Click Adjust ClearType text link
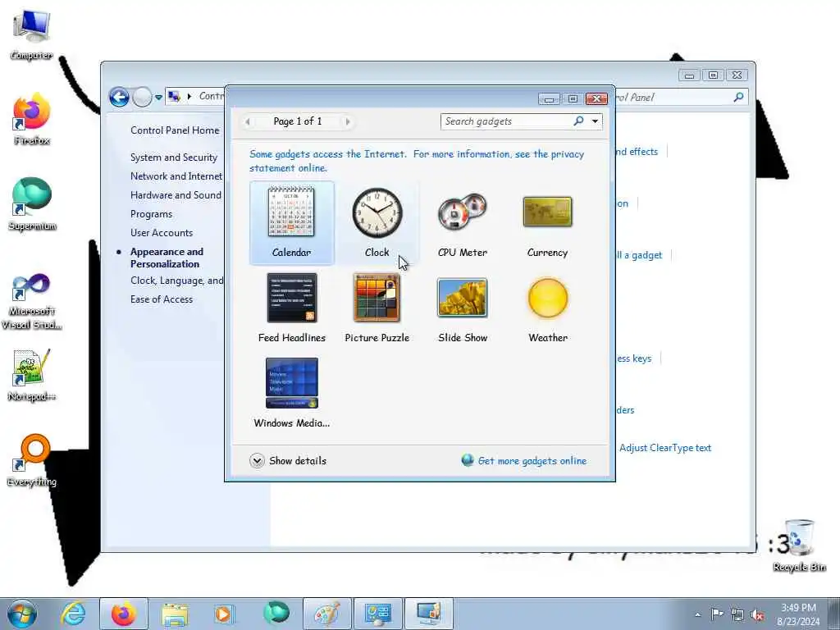The image size is (840, 630). click(664, 448)
